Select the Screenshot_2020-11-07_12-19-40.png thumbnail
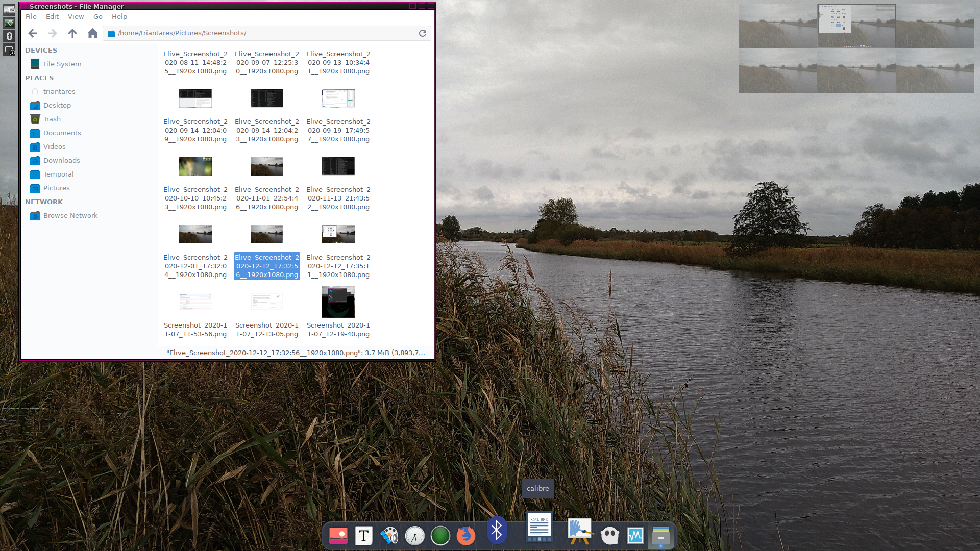This screenshot has height=551, width=980. tap(338, 302)
